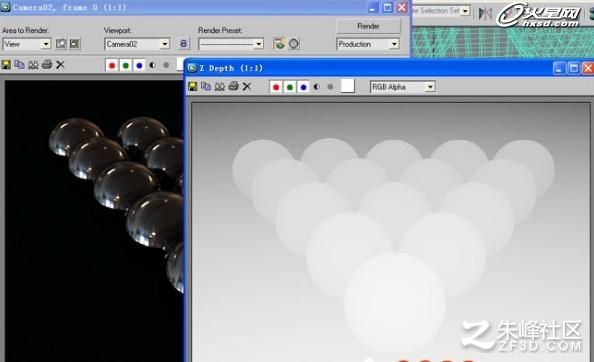Open render setup icon next to preset
Screen dimensions: 594x362
279,44
